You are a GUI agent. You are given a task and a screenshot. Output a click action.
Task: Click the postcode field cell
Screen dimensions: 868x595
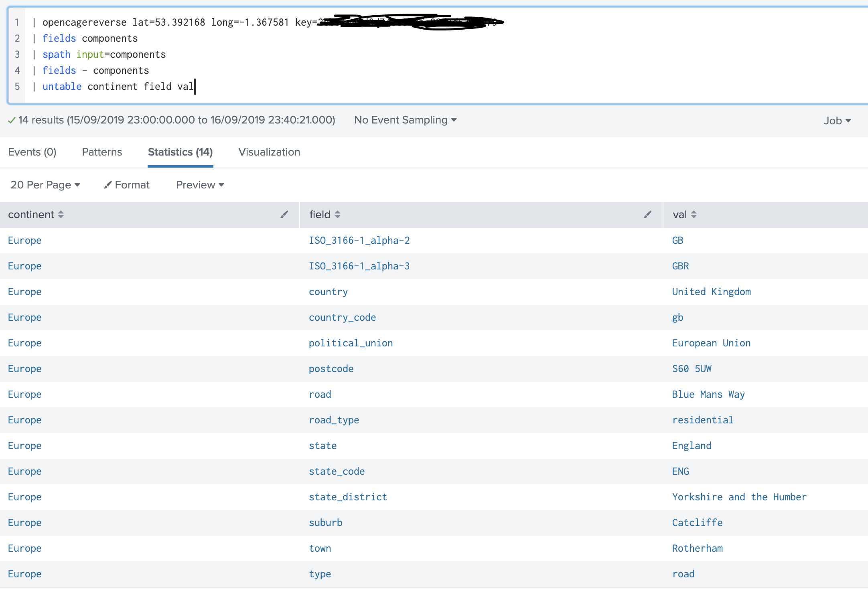(331, 369)
